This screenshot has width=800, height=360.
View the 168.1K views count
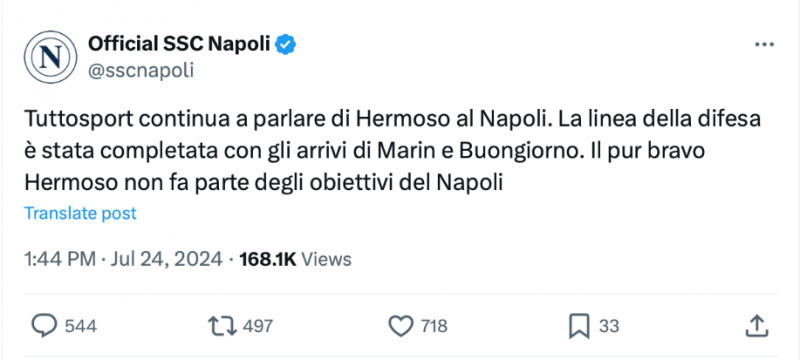click(x=267, y=259)
